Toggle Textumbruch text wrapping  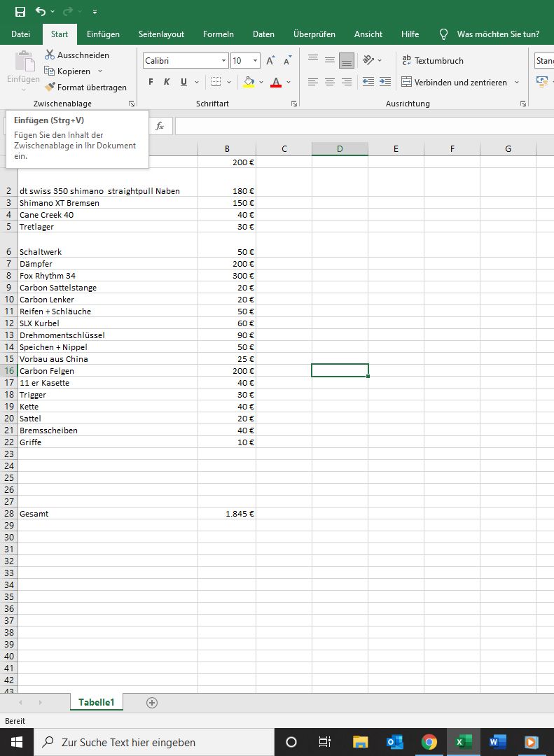432,61
